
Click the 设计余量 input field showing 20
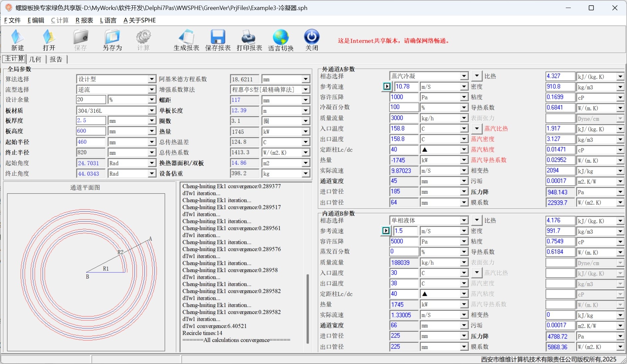[x=91, y=99]
